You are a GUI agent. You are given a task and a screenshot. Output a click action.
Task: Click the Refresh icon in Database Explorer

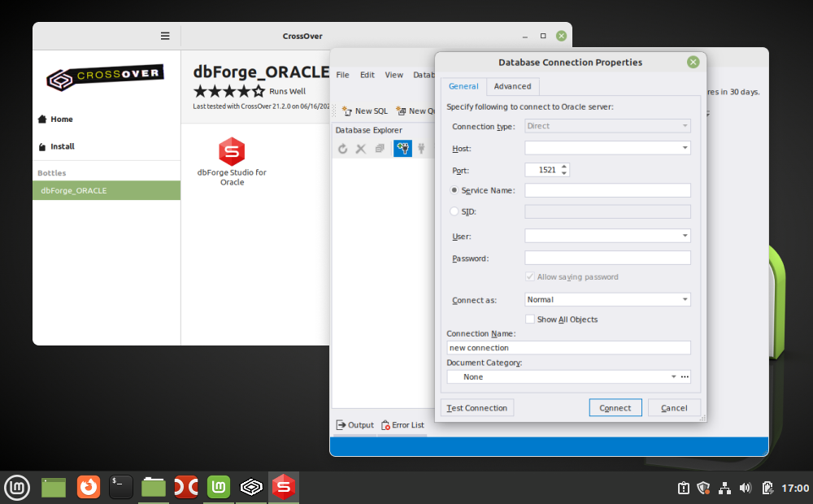[x=343, y=149]
